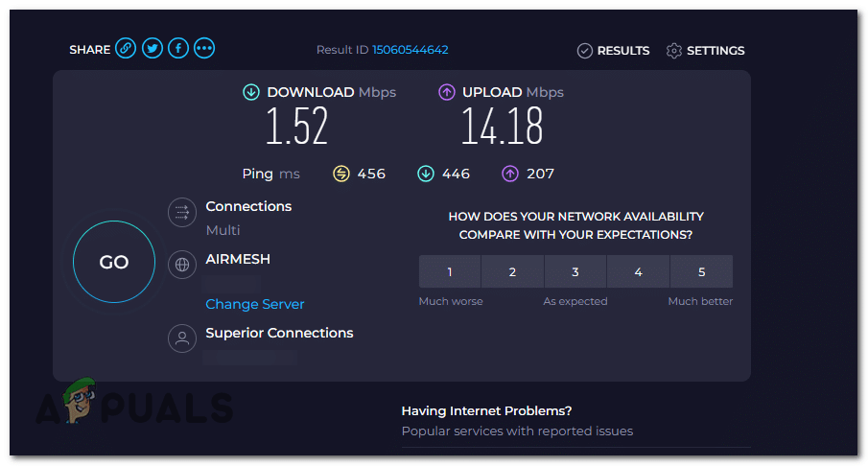Select rating 3 As expected
This screenshot has height=466, width=868.
(x=575, y=272)
